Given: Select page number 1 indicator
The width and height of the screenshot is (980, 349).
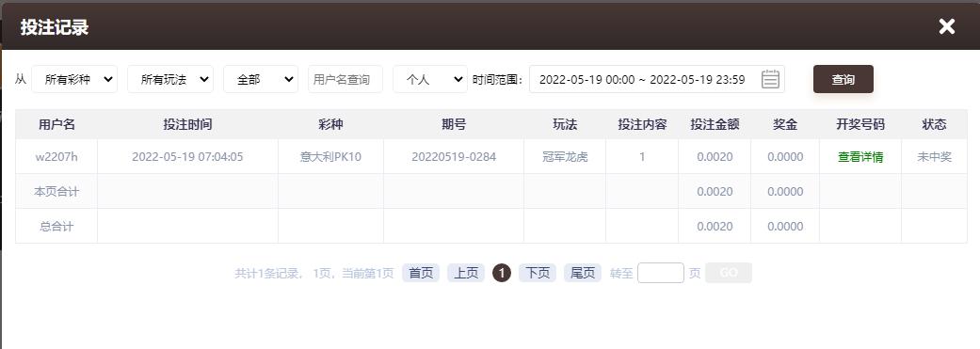Looking at the screenshot, I should click(x=501, y=273).
